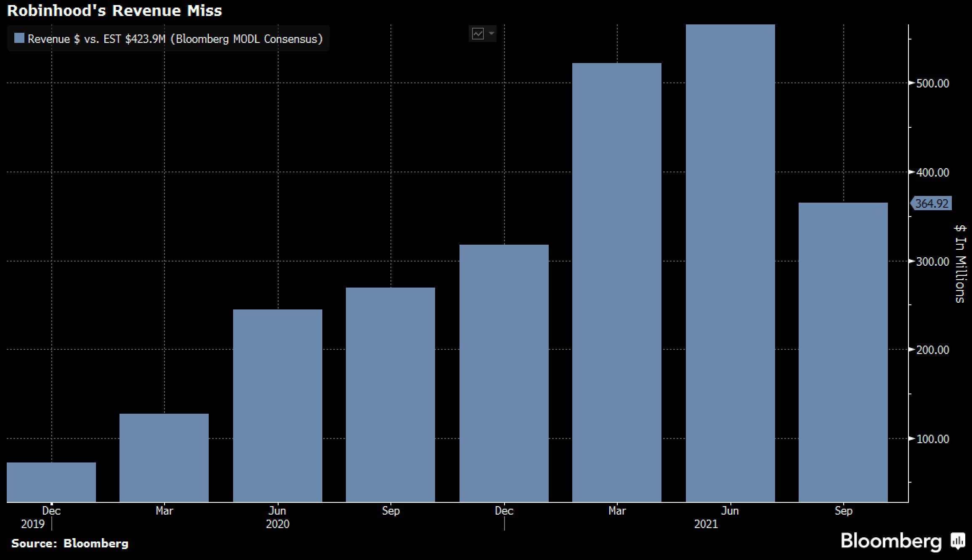Viewport: 972px width, 560px height.
Task: Click the Bloomberg wordmark text
Action: point(891,541)
